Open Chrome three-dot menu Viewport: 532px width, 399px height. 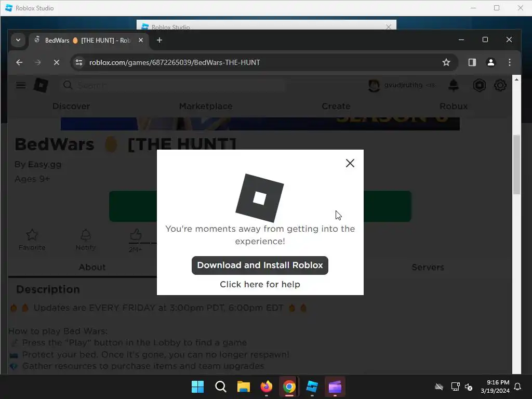click(509, 62)
